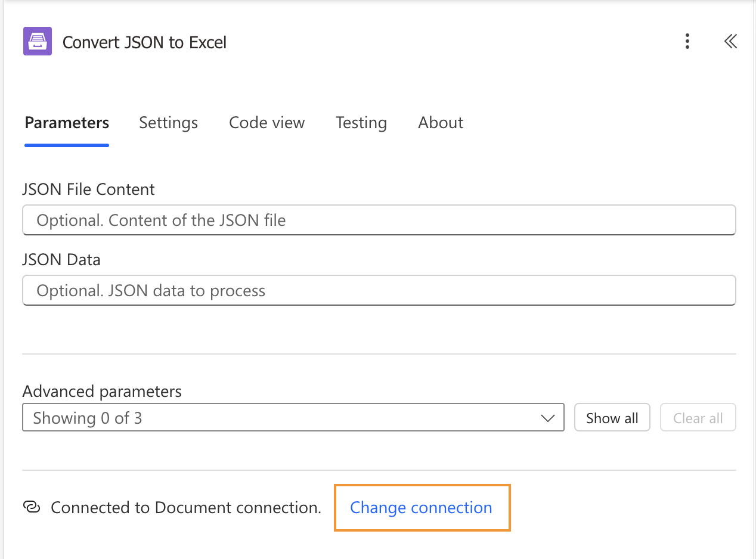This screenshot has width=756, height=559.
Task: Switch to the Settings tab
Action: (168, 123)
